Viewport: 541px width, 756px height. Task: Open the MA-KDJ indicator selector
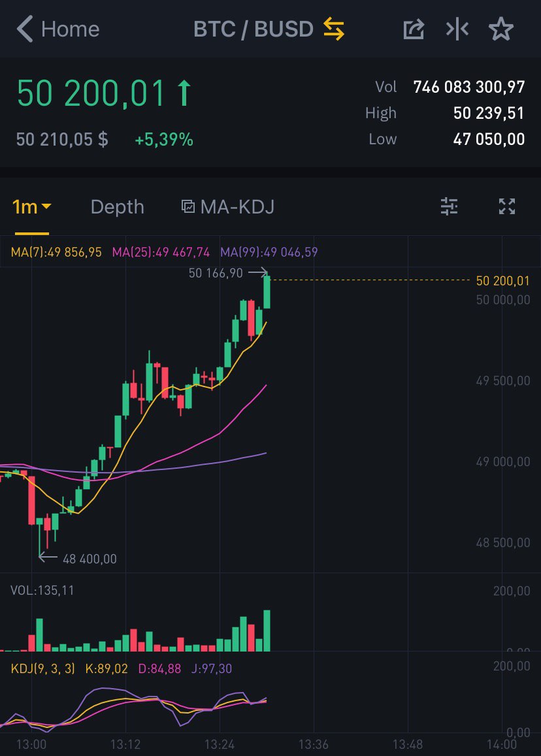pyautogui.click(x=228, y=207)
